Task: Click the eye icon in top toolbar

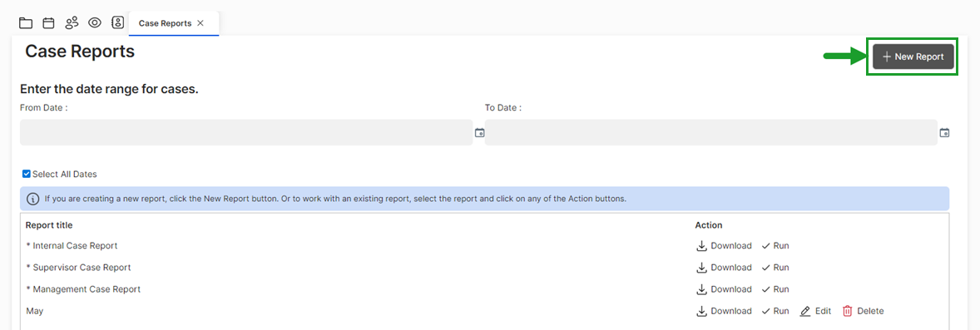Action: (94, 23)
